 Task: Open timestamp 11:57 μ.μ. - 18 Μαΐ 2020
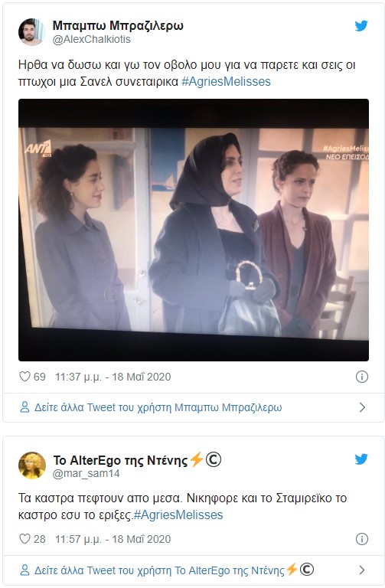(x=113, y=539)
